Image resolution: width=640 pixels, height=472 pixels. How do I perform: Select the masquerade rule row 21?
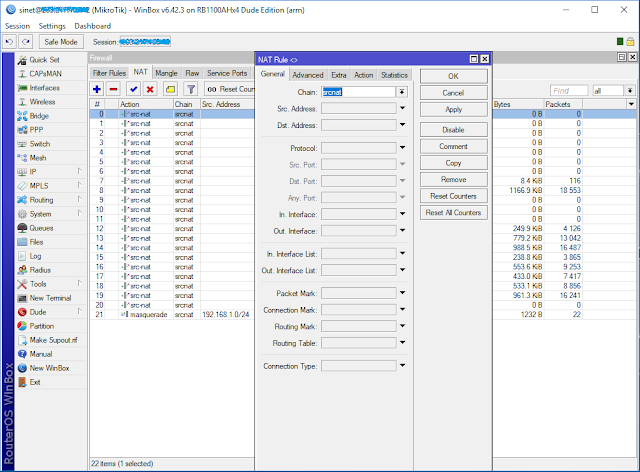click(171, 315)
